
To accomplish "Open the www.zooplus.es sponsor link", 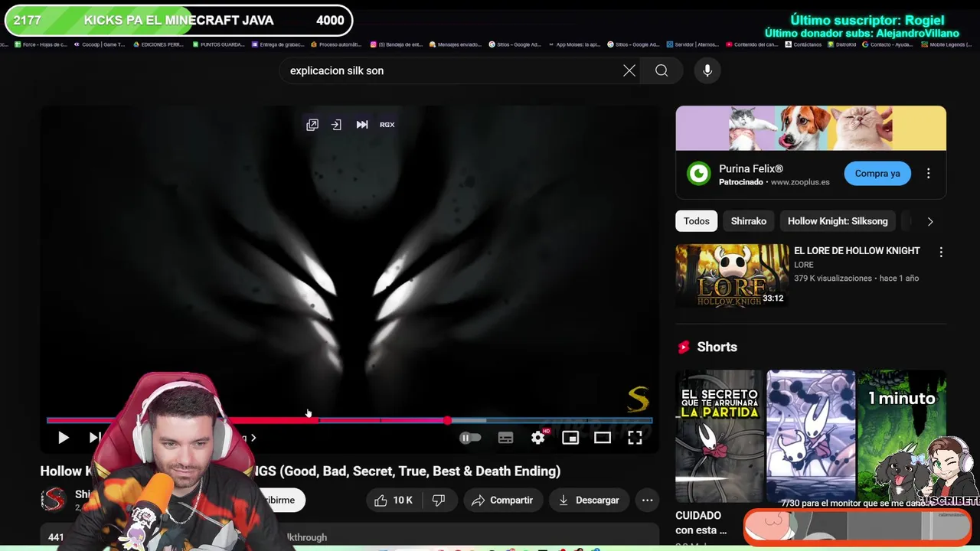I will (800, 182).
